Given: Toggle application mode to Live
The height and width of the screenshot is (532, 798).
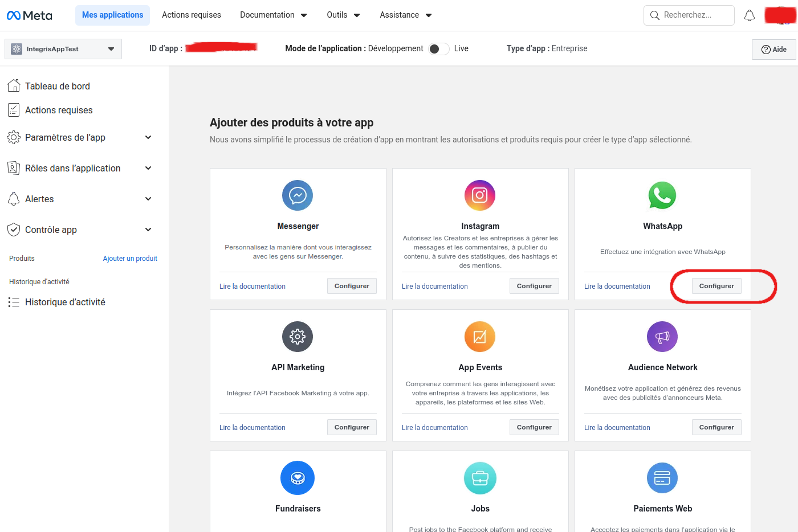Looking at the screenshot, I should pos(439,49).
